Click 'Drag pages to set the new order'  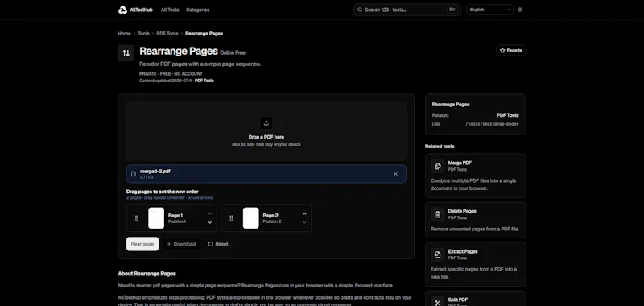coord(163,192)
